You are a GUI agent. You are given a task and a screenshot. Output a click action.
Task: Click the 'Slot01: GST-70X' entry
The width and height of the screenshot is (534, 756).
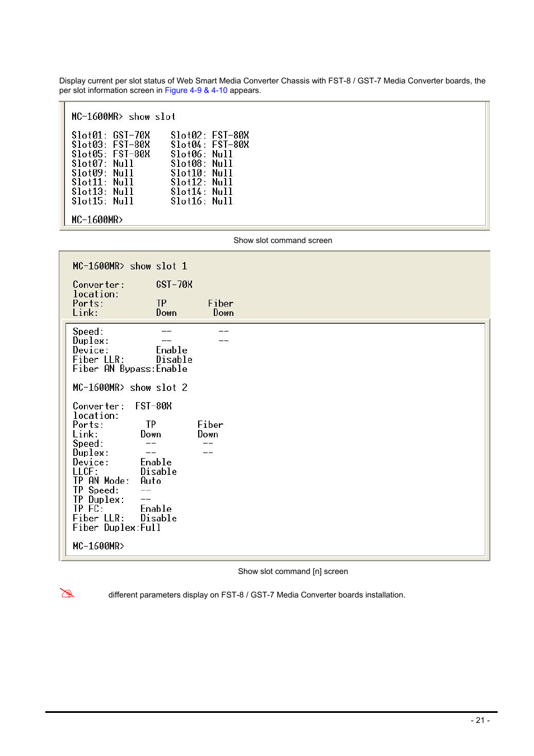[x=111, y=135]
